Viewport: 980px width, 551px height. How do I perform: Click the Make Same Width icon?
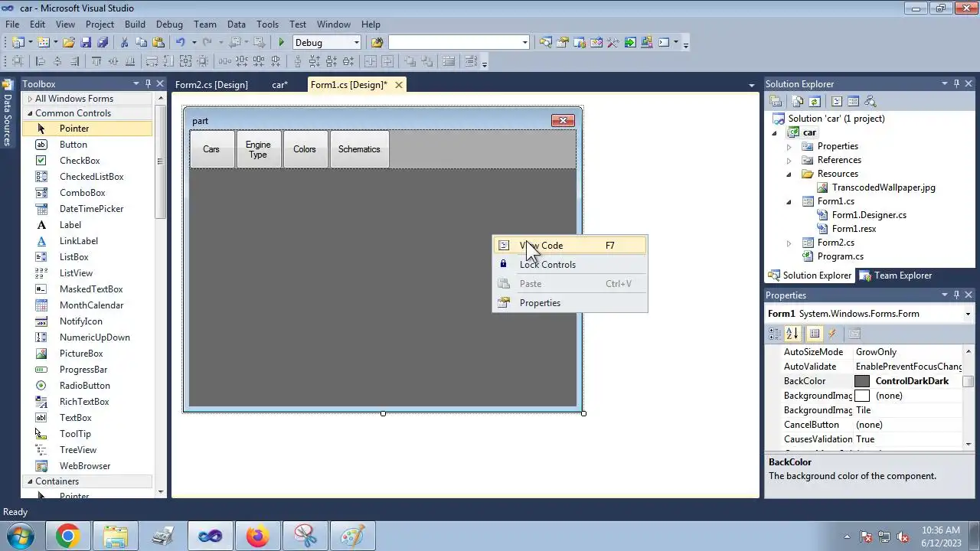point(152,61)
